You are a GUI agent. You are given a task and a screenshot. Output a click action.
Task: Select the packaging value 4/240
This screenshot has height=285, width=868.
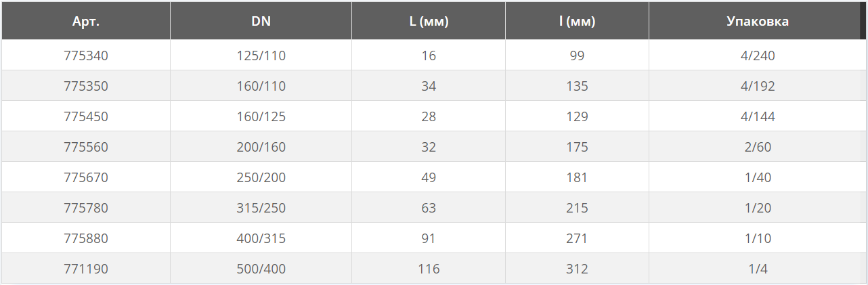point(757,56)
